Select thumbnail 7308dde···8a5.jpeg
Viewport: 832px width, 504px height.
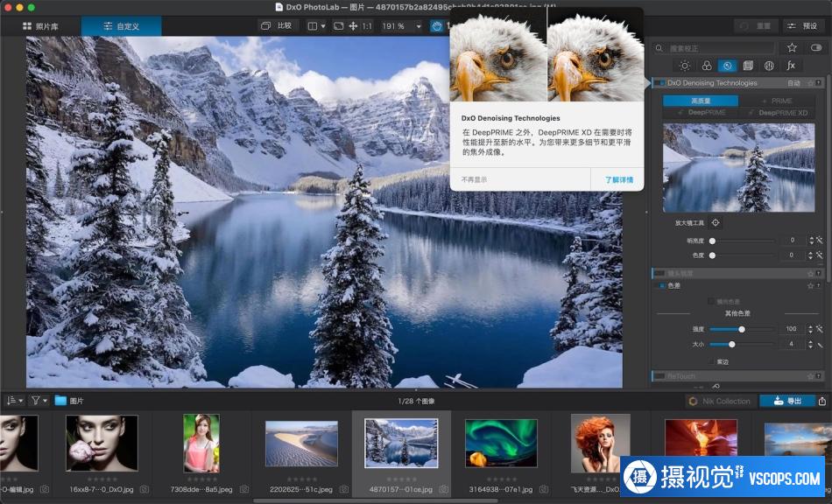point(201,443)
